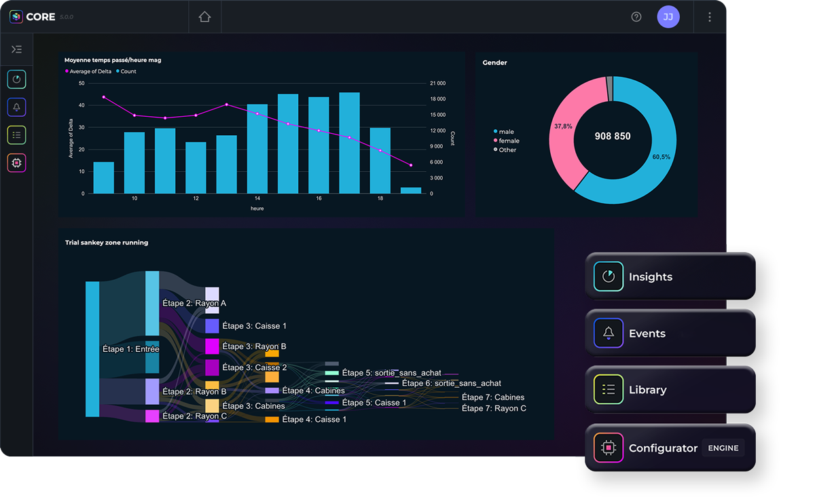
Task: Select the Insights menu card
Action: 670,276
